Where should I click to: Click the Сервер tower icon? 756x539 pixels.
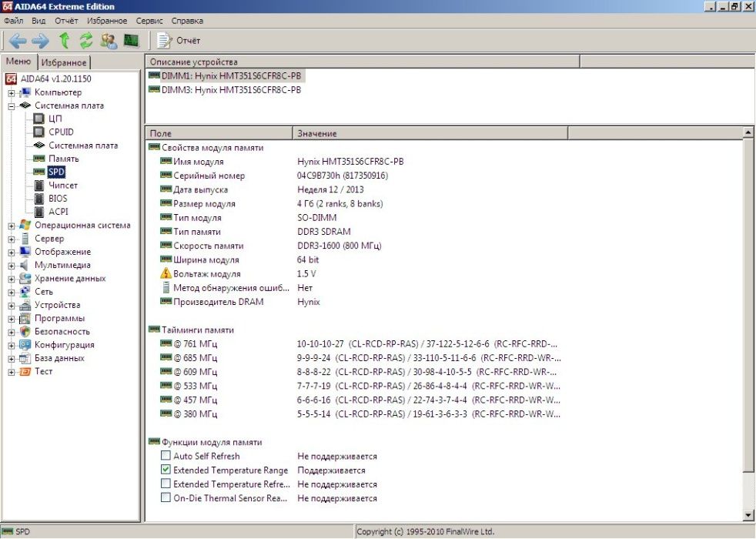25,239
